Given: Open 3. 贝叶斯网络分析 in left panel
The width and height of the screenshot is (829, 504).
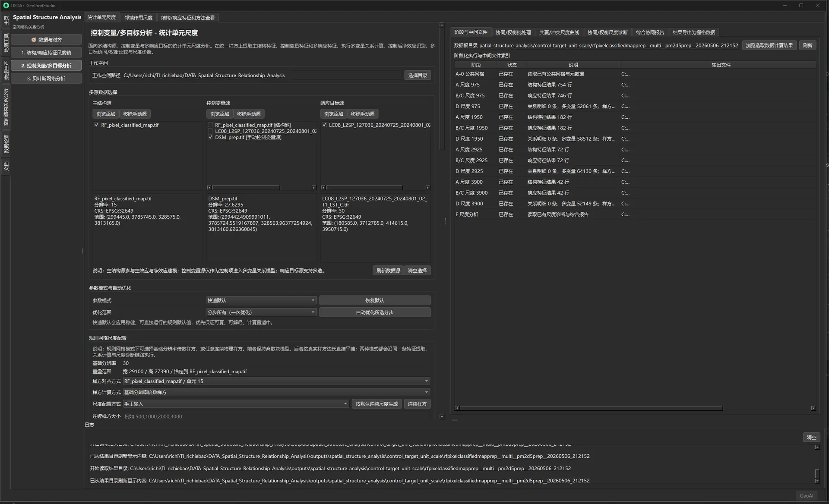Looking at the screenshot, I should [46, 79].
